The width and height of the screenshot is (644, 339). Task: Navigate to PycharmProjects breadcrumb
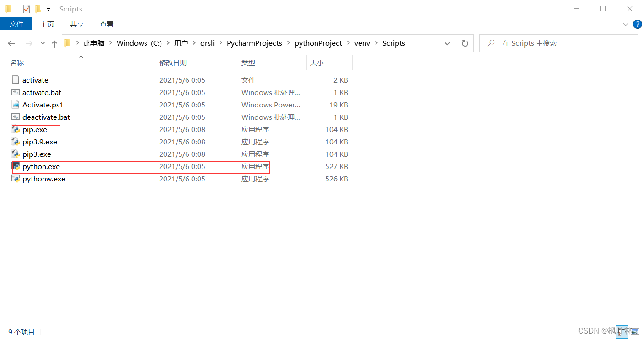coord(254,43)
